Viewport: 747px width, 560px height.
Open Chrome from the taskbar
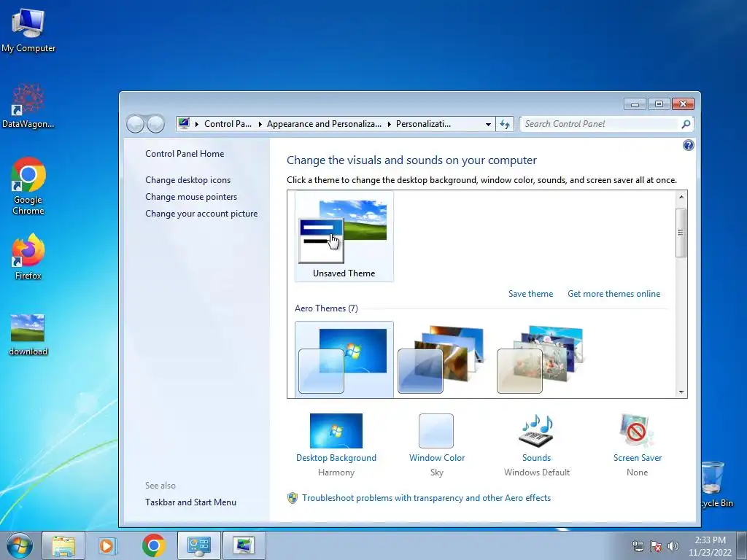tap(153, 545)
